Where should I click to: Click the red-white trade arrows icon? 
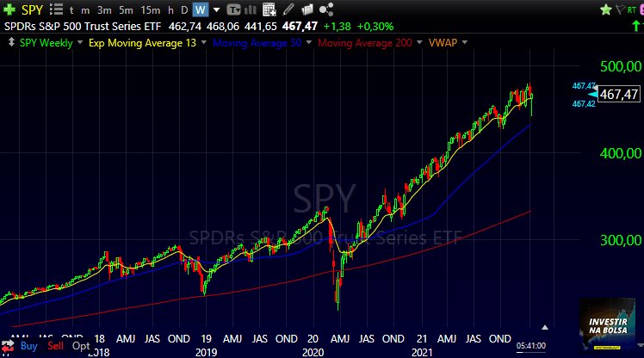point(8,346)
